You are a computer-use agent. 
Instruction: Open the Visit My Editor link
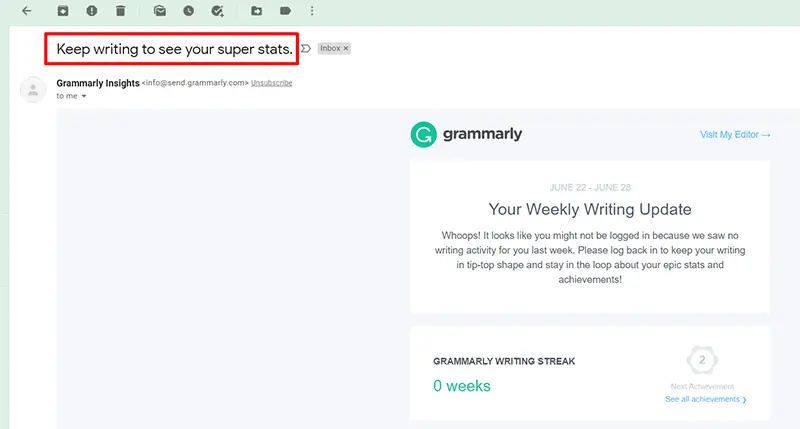735,135
